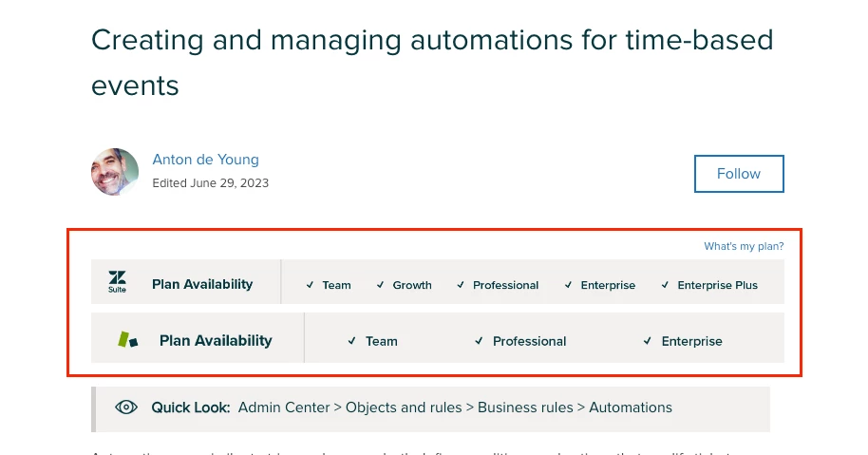Viewport: 868px width, 455px height.
Task: Click the Suite "Plan Availability" heading
Action: pyautogui.click(x=202, y=284)
